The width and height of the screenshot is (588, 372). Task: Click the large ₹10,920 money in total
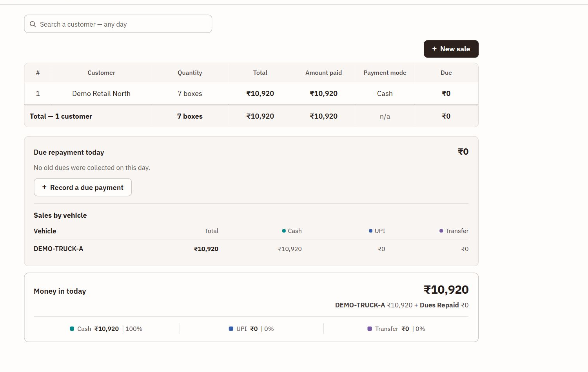pos(446,290)
